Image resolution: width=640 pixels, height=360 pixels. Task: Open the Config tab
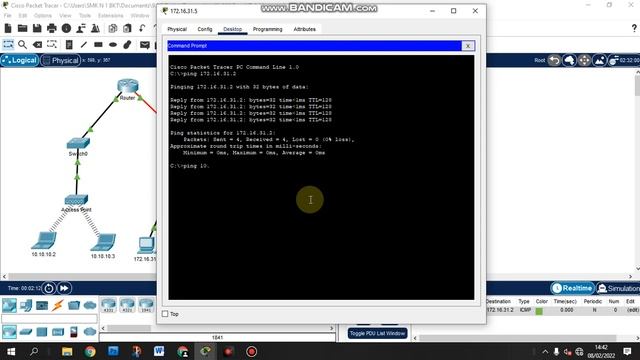pos(205,29)
